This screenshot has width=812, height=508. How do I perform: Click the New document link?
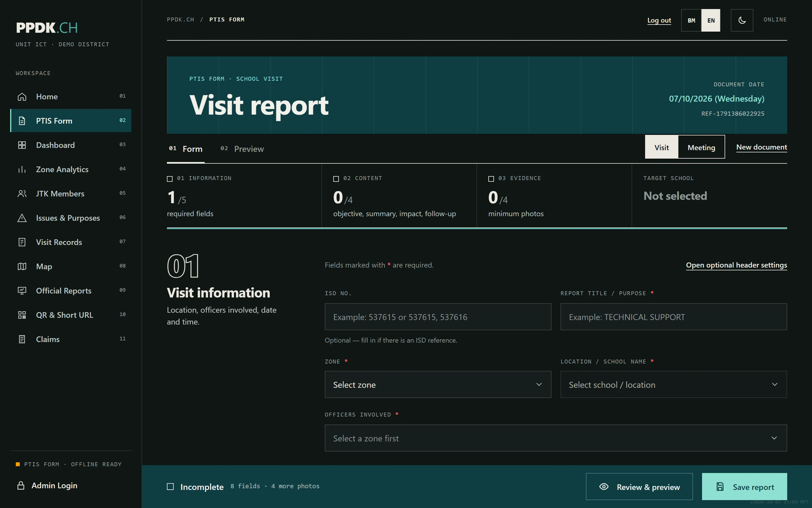point(761,147)
